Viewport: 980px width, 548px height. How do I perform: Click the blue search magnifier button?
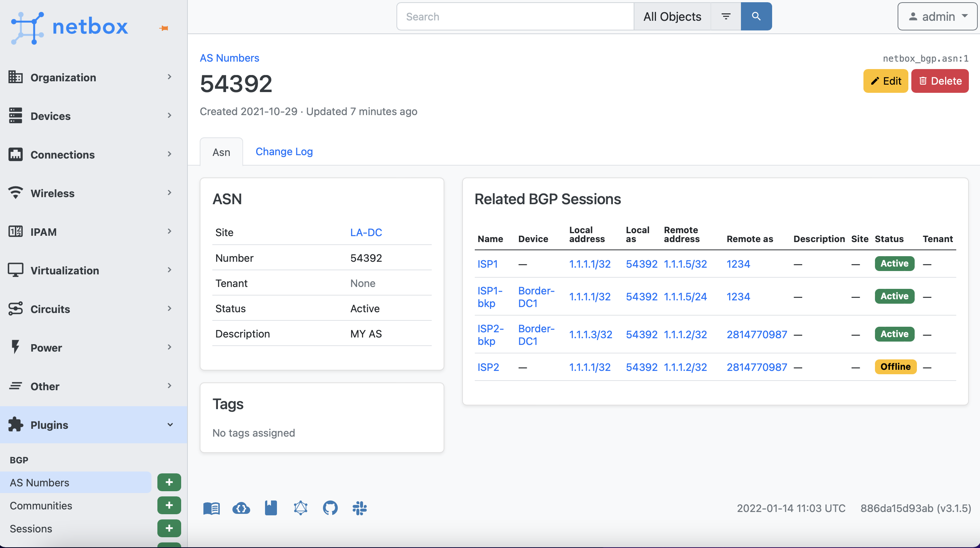(x=756, y=16)
